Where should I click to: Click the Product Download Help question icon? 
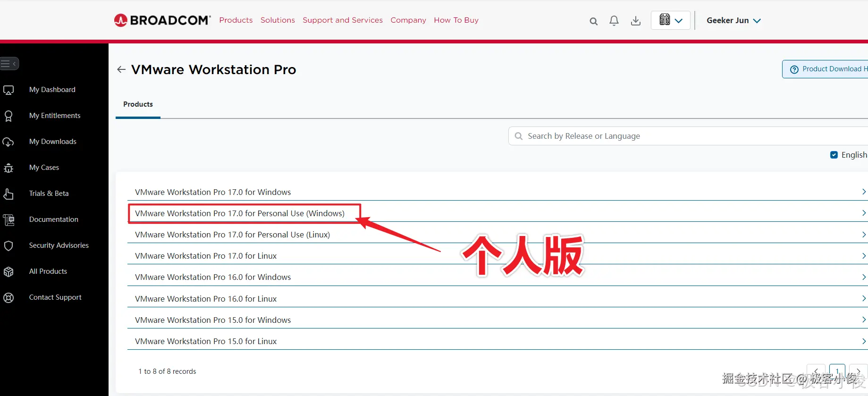pyautogui.click(x=794, y=69)
